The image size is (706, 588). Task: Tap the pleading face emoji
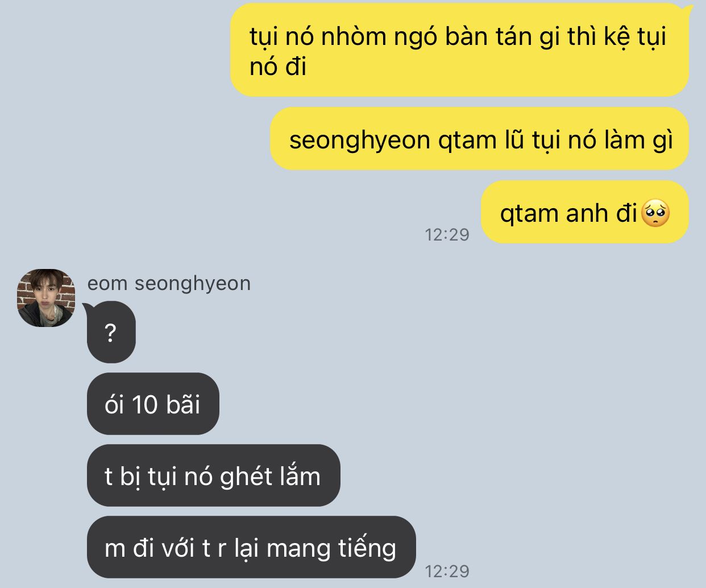pos(655,214)
